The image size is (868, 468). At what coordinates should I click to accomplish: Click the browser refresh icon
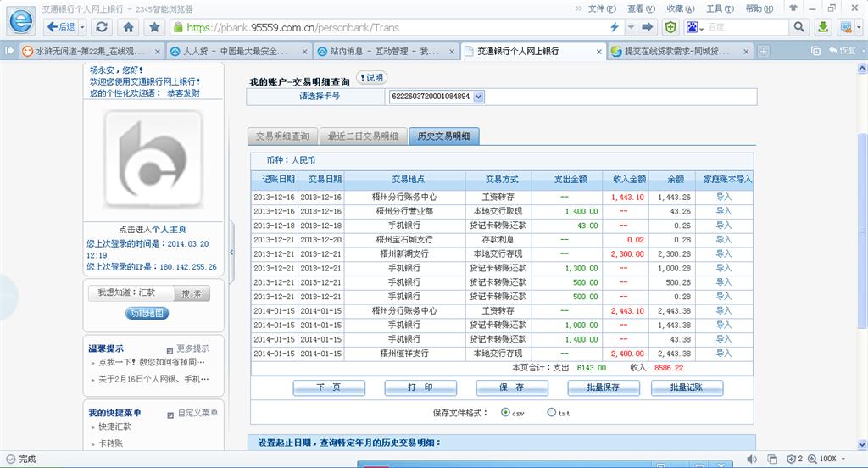[102, 27]
